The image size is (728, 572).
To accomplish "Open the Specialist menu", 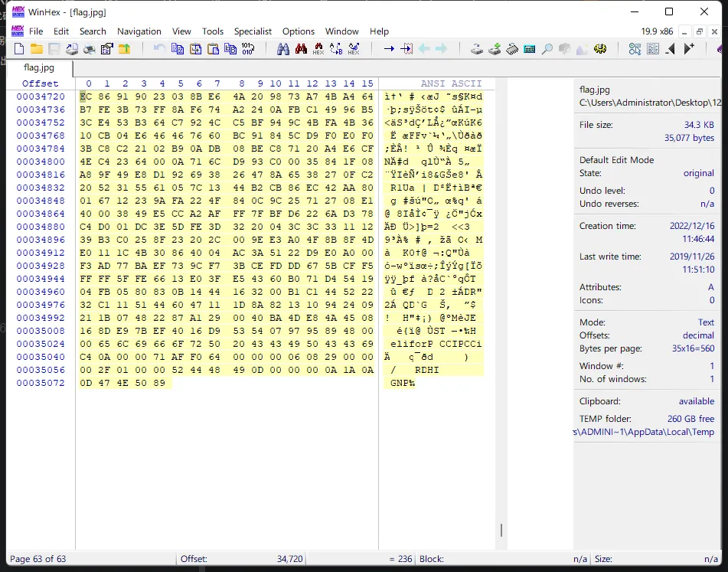I will [x=253, y=31].
